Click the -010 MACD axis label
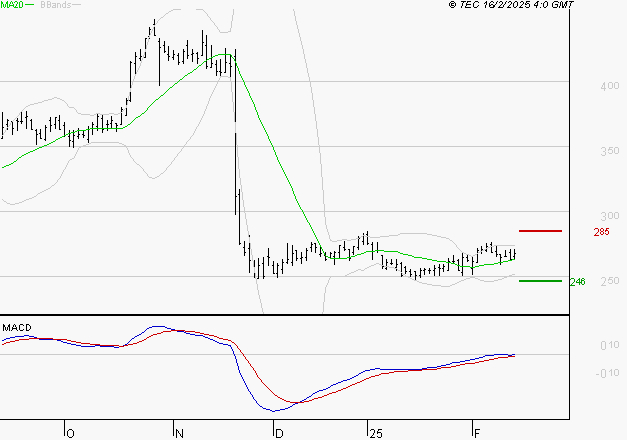 pos(607,374)
